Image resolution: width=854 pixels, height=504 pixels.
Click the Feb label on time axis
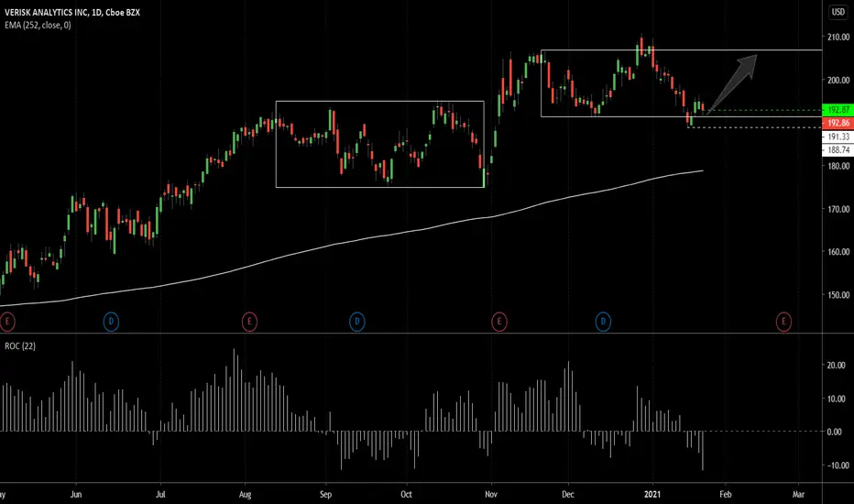tap(725, 495)
